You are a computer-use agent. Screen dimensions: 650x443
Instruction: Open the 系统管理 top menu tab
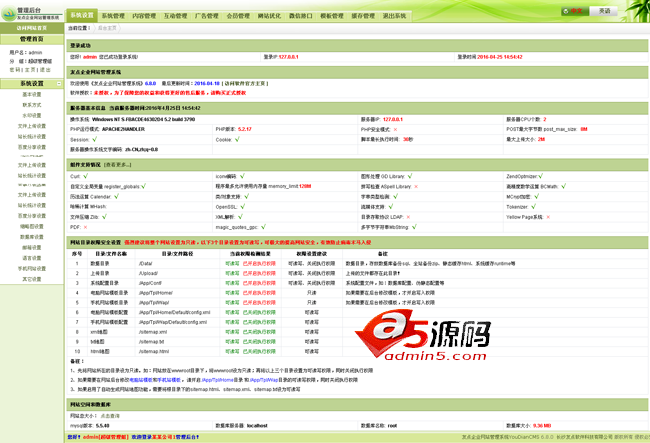tap(113, 16)
